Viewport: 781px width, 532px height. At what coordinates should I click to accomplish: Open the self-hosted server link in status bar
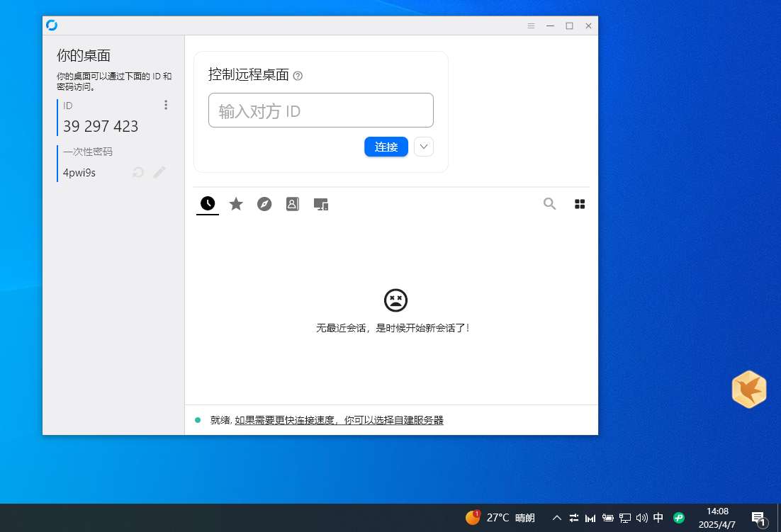click(339, 421)
